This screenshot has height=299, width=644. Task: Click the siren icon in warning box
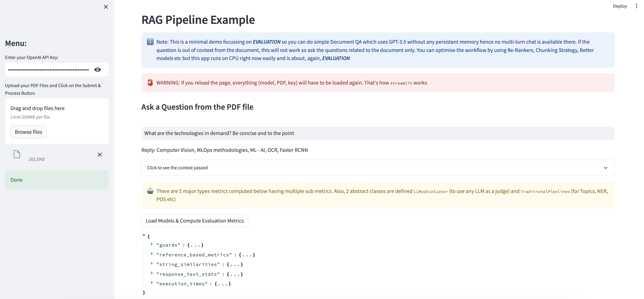(x=150, y=83)
